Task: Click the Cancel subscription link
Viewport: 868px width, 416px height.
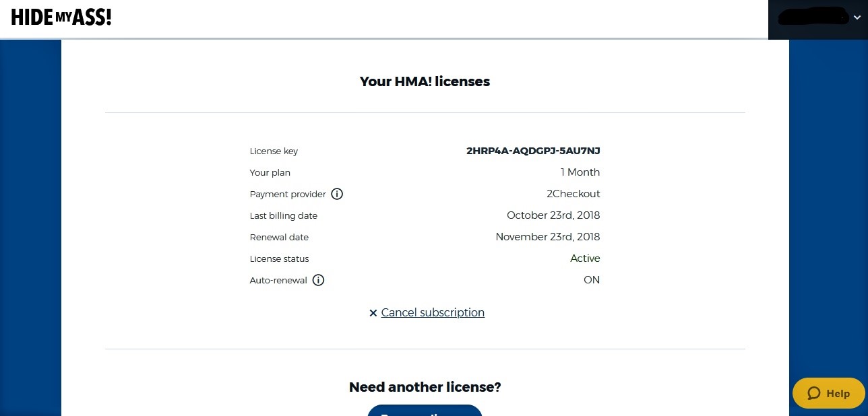Action: (433, 312)
